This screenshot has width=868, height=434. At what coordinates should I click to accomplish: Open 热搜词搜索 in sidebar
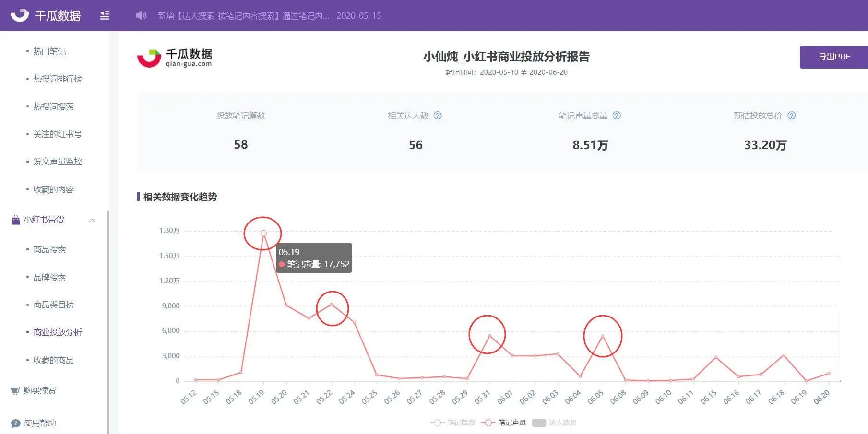tap(54, 106)
